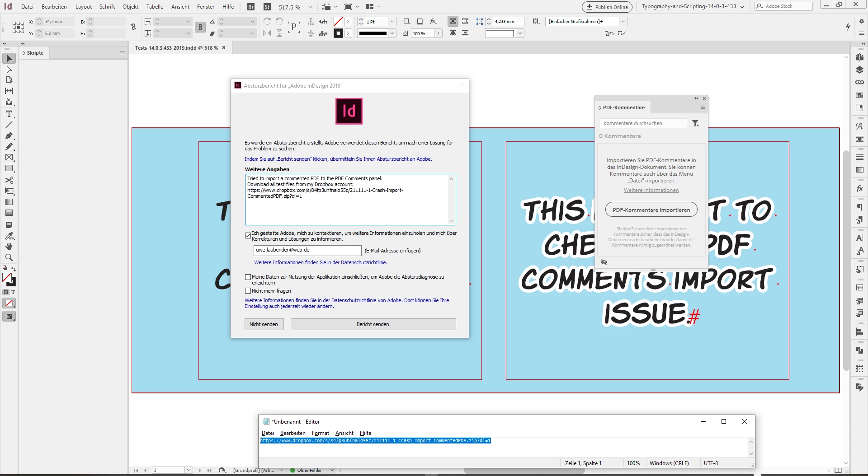Click 'PDF-Kommentare importieren' button
This screenshot has width=868, height=476.
(651, 210)
